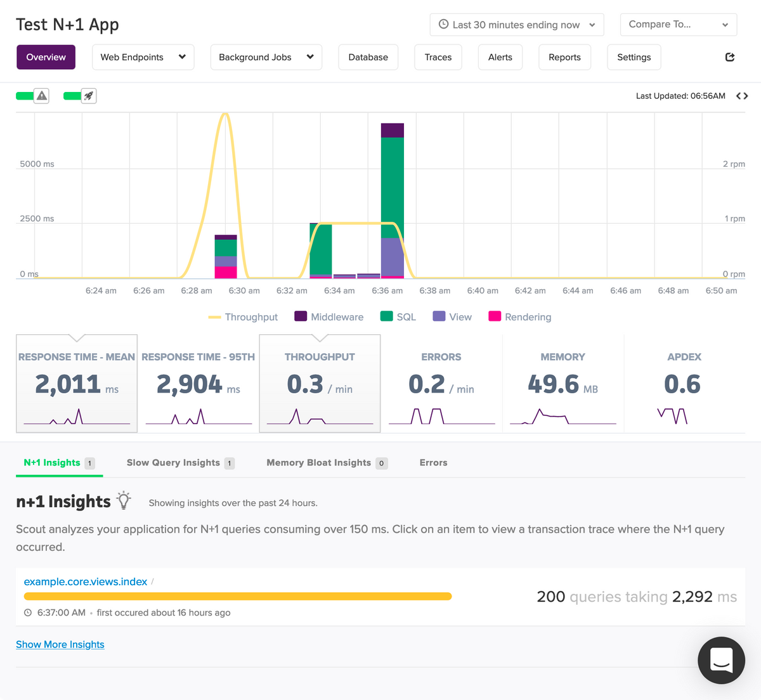This screenshot has height=700, width=761.
Task: Select the Memory metric card
Action: coord(563,384)
